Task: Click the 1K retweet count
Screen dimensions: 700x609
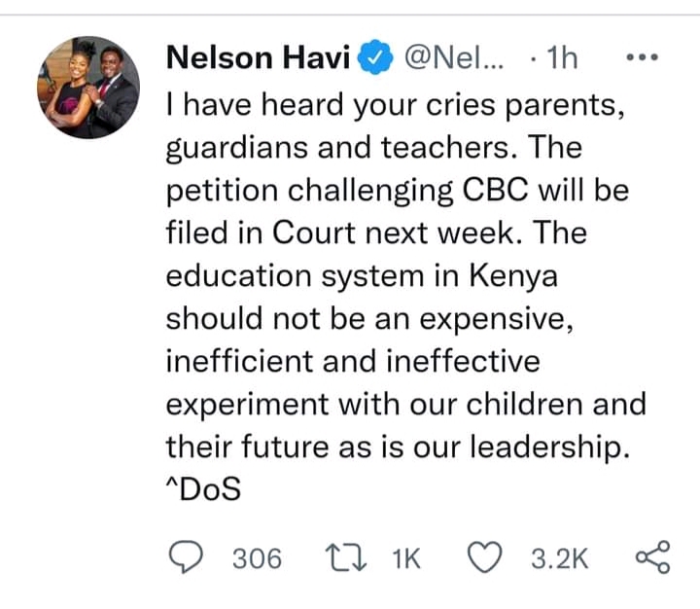Action: 406,558
